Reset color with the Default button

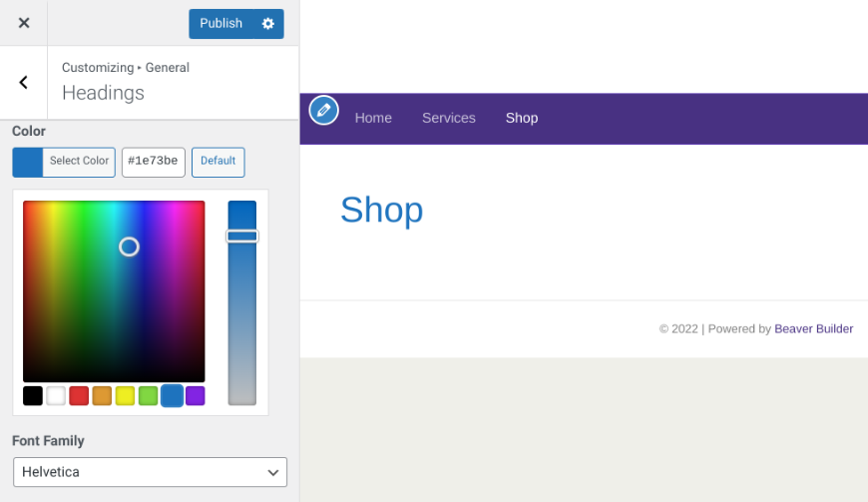[x=218, y=162]
